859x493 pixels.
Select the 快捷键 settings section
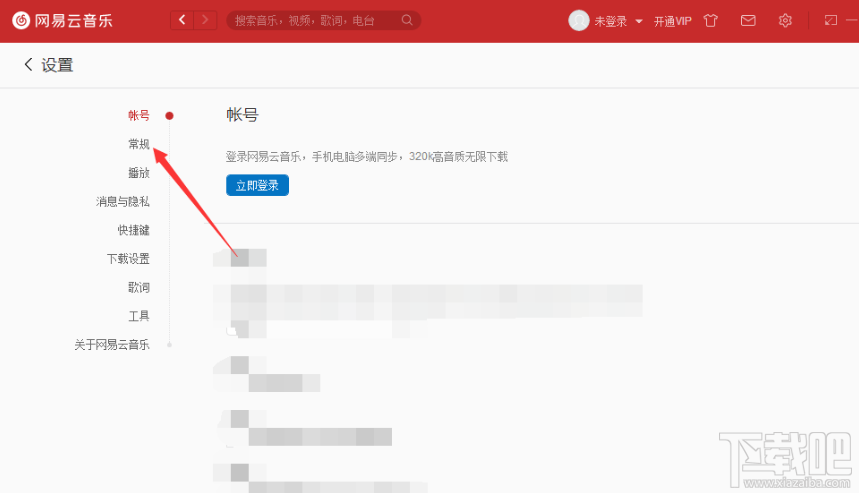click(133, 230)
